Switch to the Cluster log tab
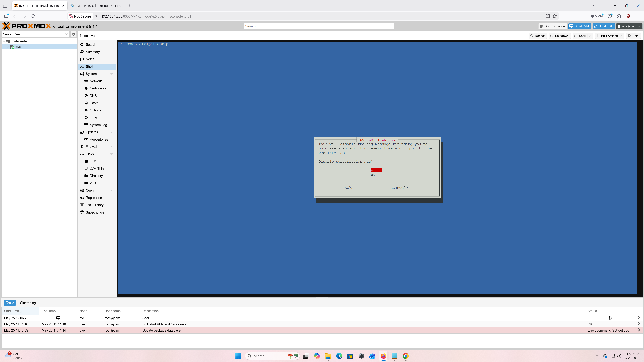644x362 pixels. (28, 303)
